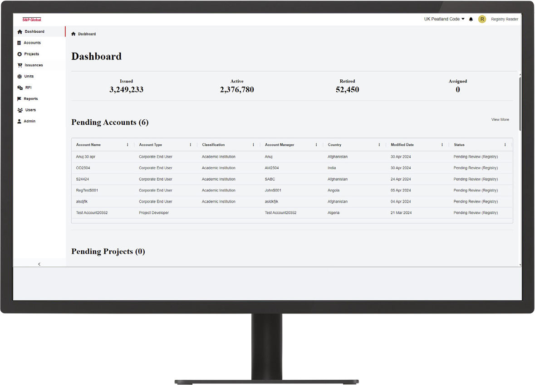Click the Issuances cart icon
This screenshot has width=535, height=392.
click(20, 65)
